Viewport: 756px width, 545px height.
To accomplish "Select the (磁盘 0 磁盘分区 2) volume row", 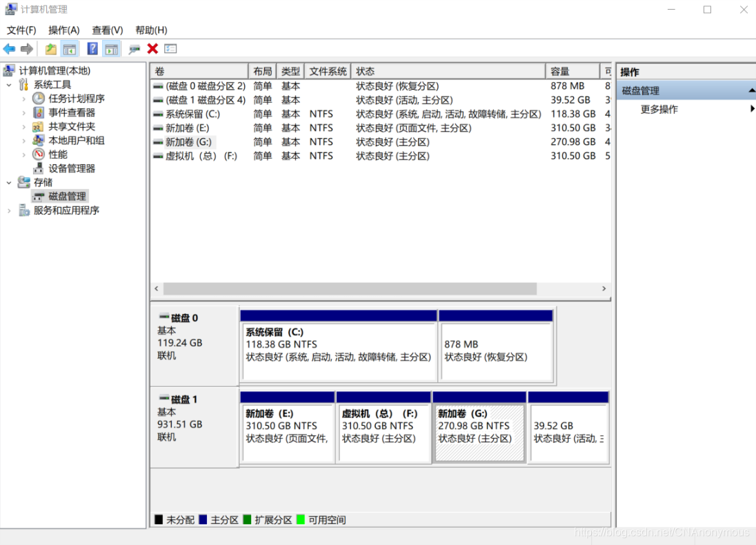I will pos(381,86).
